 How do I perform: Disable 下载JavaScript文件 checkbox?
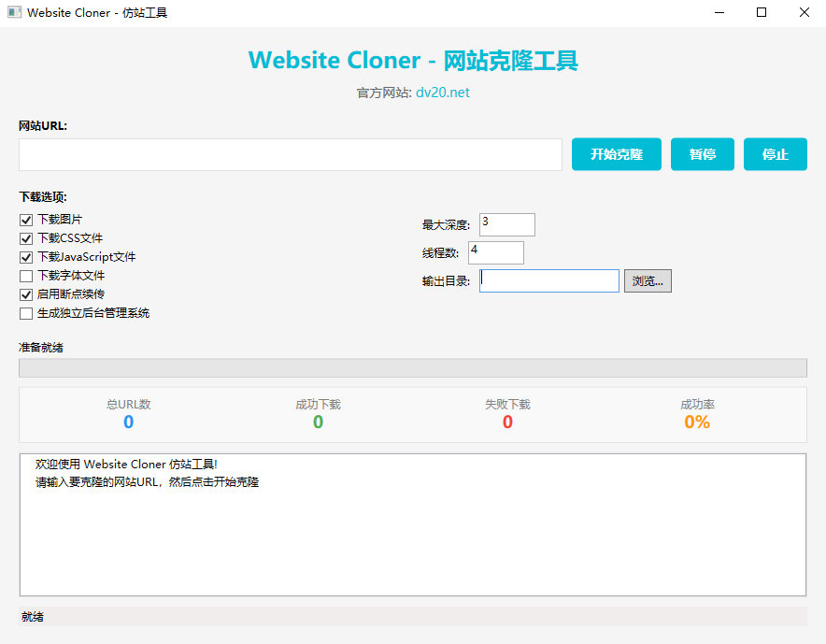(x=26, y=257)
